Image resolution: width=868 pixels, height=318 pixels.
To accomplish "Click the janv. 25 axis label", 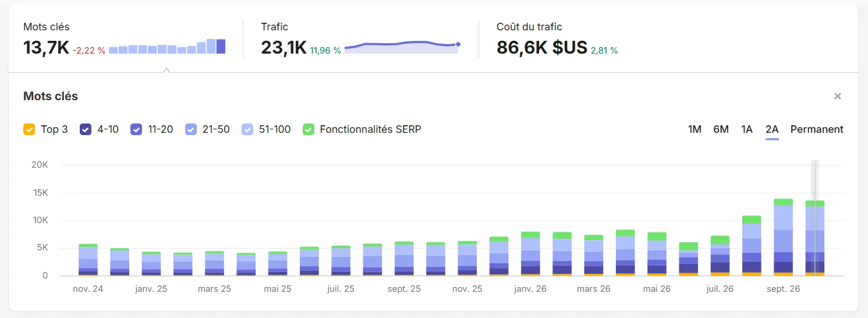I will pyautogui.click(x=151, y=289).
